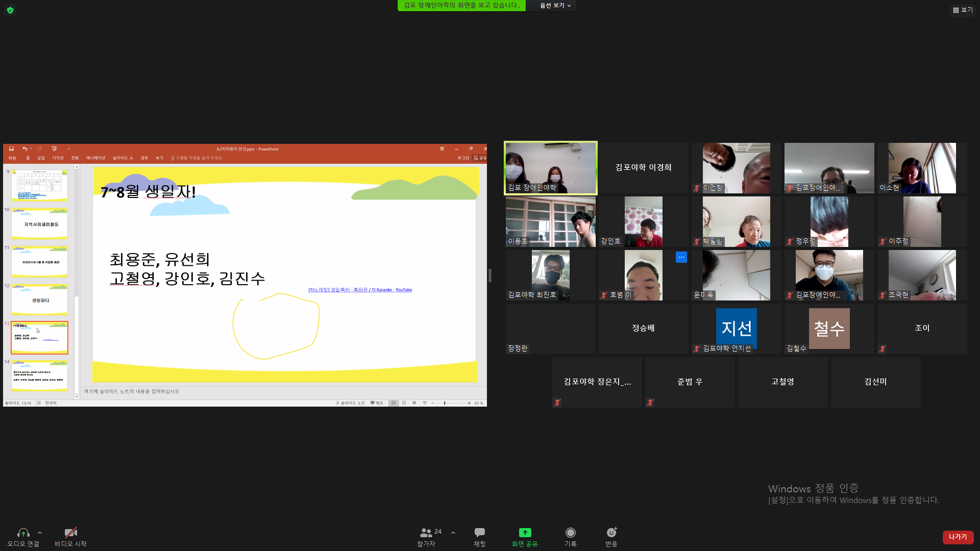Click the red 나가기 leave button

point(958,537)
